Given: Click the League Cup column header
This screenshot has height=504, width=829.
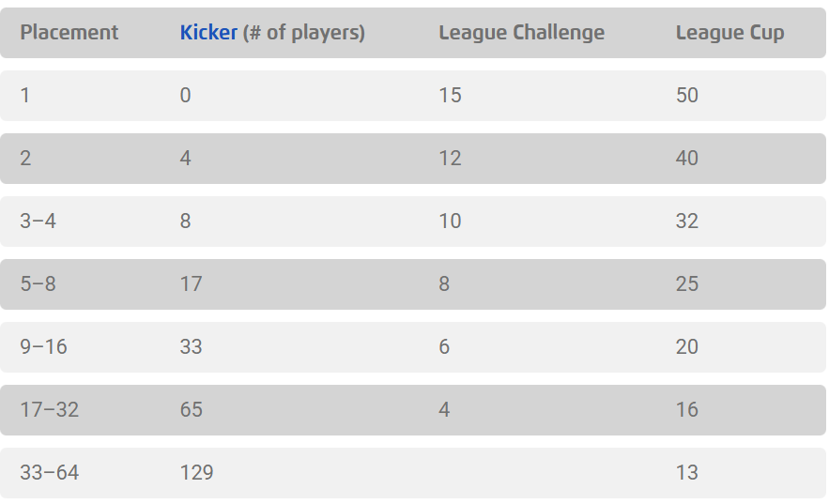Looking at the screenshot, I should click(729, 33).
